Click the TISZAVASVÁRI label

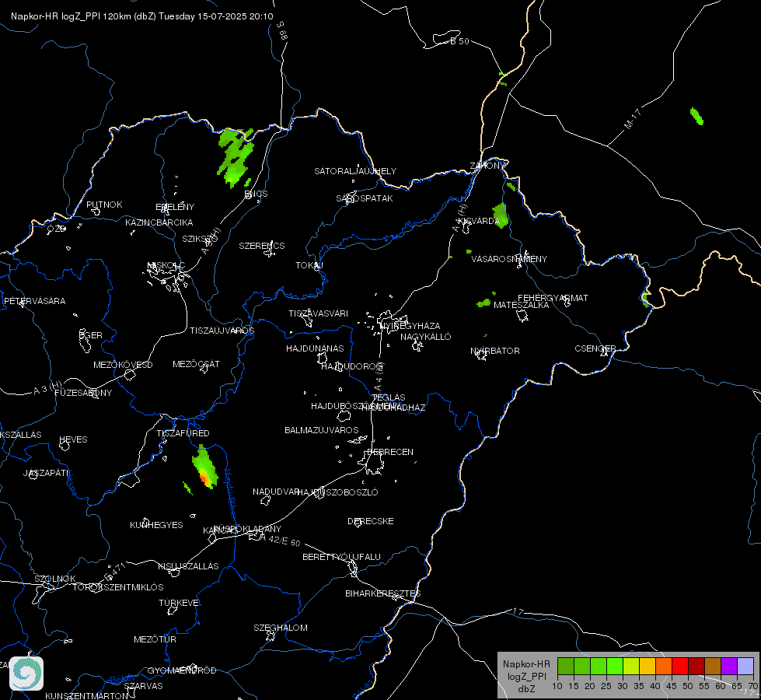pyautogui.click(x=318, y=313)
